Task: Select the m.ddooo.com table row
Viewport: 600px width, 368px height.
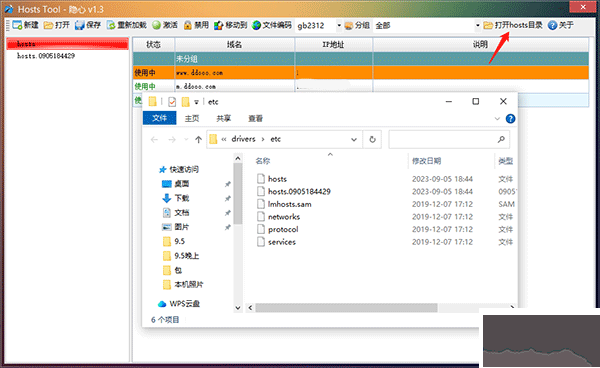Action: pyautogui.click(x=360, y=86)
